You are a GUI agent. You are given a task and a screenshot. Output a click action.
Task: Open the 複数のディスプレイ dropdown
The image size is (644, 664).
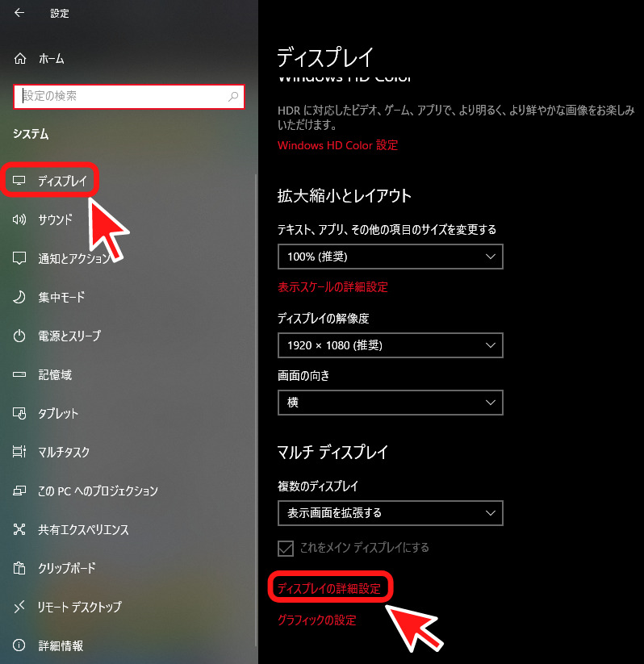coord(391,513)
